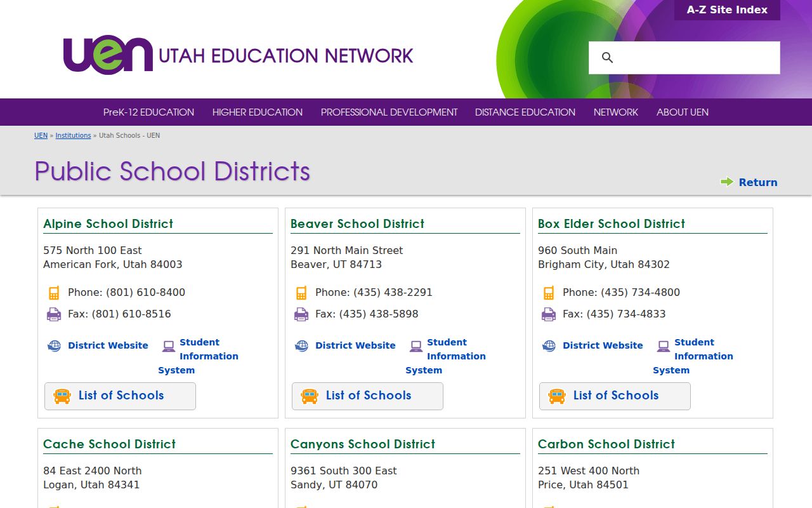Open the A-Z Site Index
The image size is (812, 508).
coord(727,10)
